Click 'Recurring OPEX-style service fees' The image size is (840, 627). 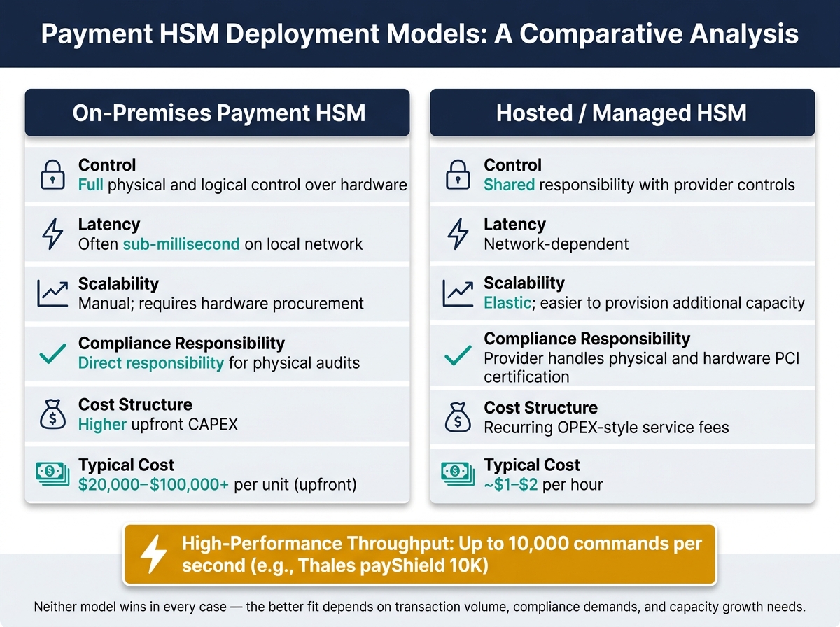pos(607,427)
